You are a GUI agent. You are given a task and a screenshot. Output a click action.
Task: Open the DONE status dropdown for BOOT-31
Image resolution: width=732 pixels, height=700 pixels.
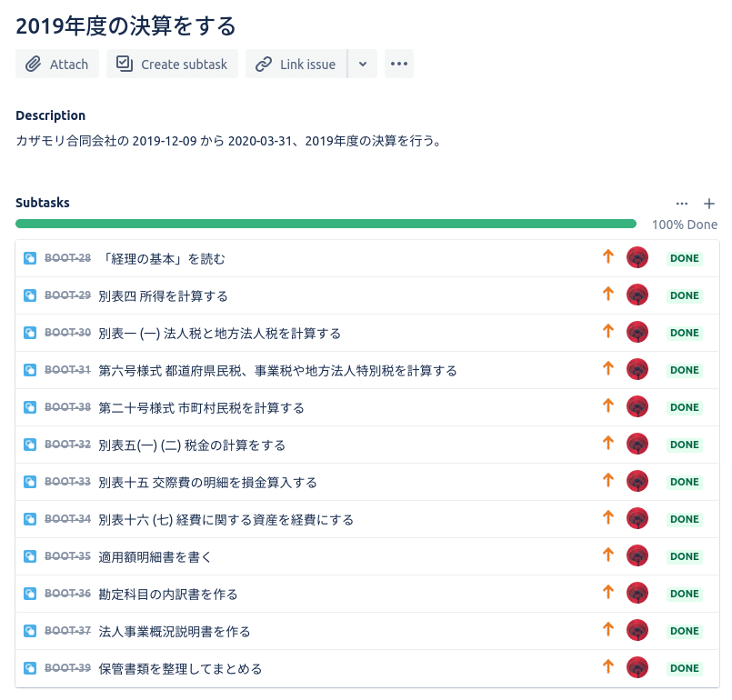[684, 370]
